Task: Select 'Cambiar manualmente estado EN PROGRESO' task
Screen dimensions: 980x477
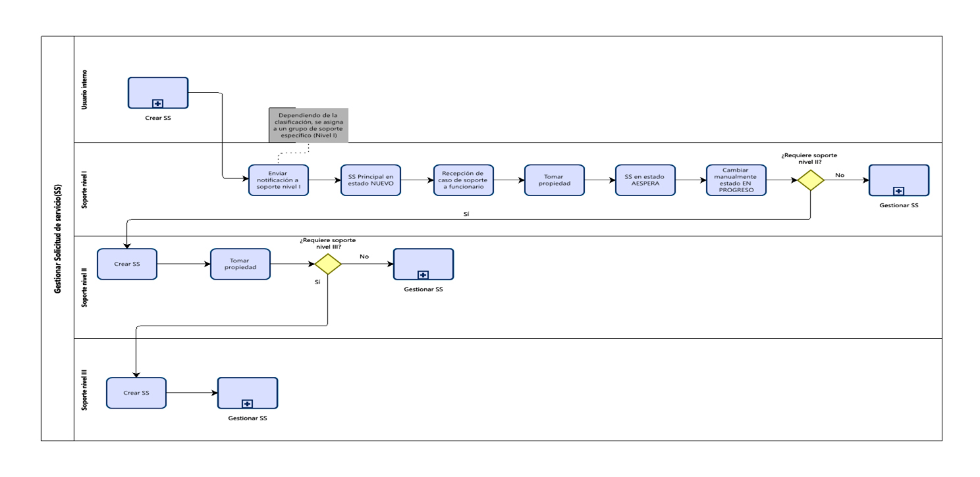Action: click(x=736, y=180)
